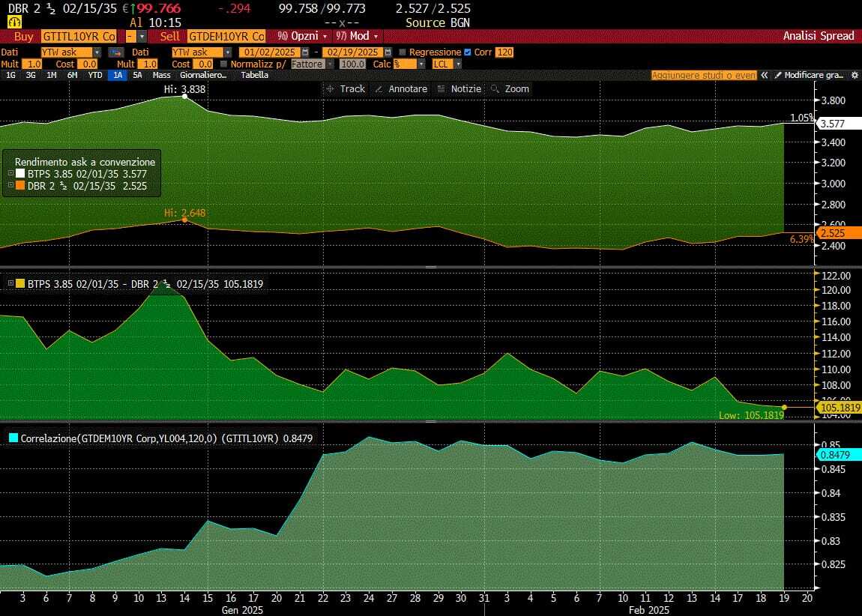The height and width of the screenshot is (616, 862).
Task: Expand the DBR 2½ legend entry box
Action: pyautogui.click(x=10, y=185)
